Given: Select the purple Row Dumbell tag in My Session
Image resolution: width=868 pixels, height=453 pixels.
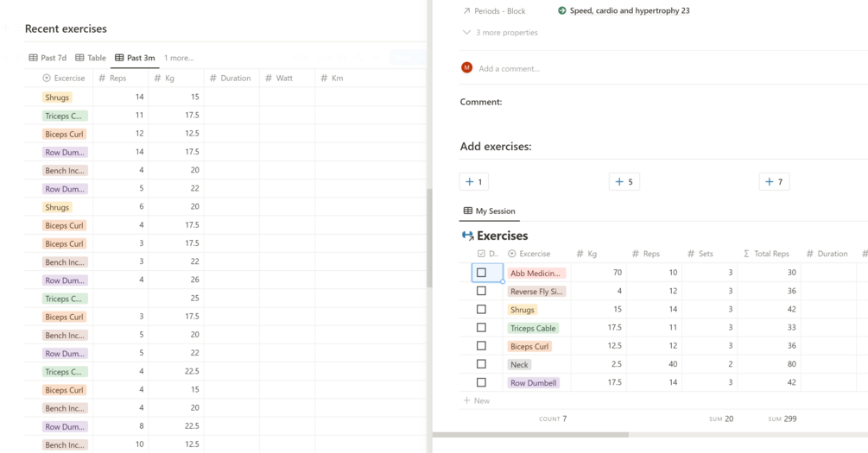Looking at the screenshot, I should click(x=534, y=383).
